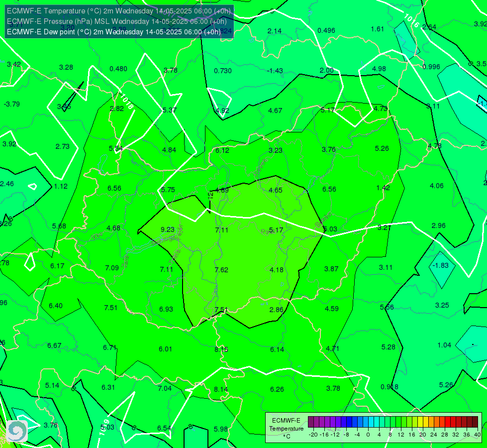Click the 4.98 dew point value

tap(379, 69)
